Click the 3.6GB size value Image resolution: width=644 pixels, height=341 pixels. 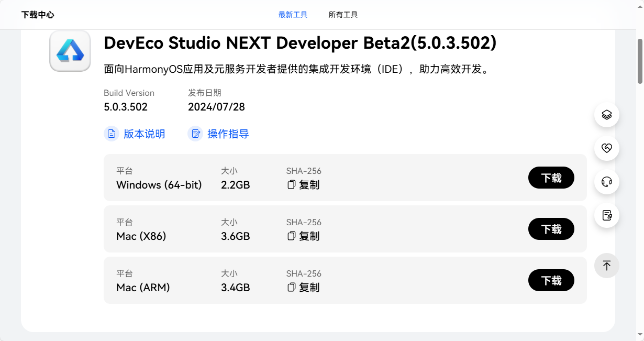236,236
